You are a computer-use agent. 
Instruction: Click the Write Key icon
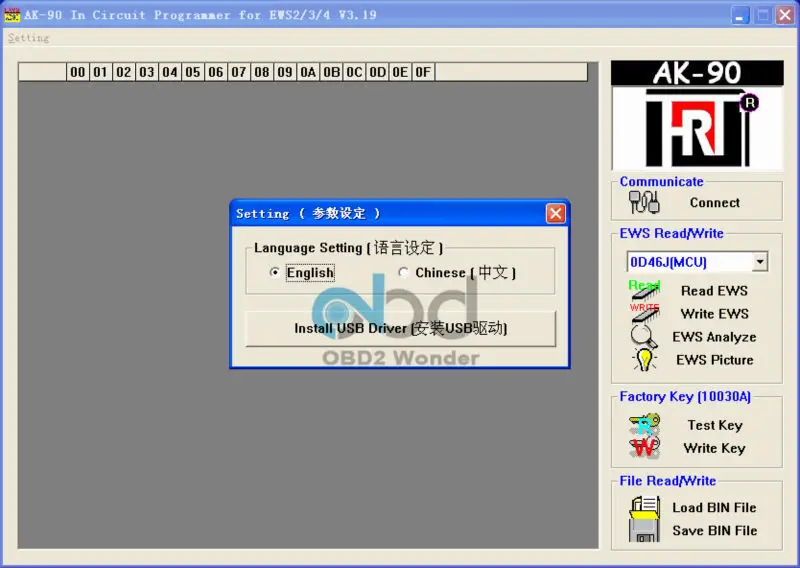click(644, 448)
